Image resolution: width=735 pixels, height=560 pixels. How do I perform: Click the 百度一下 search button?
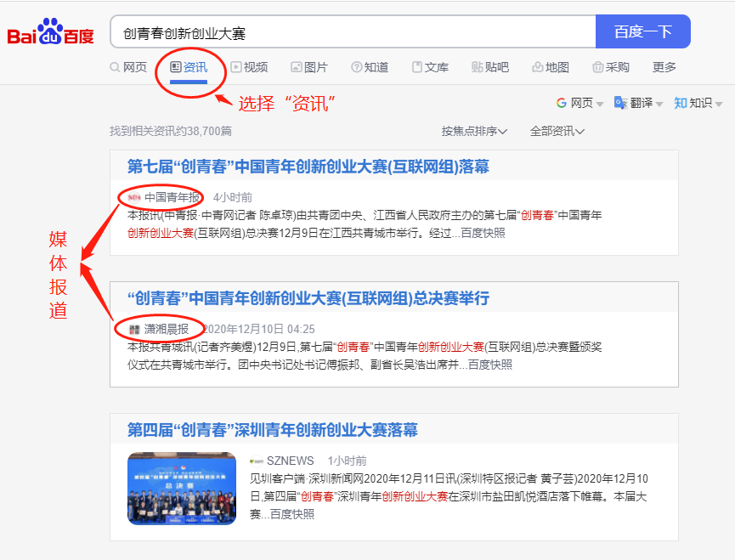pos(642,31)
